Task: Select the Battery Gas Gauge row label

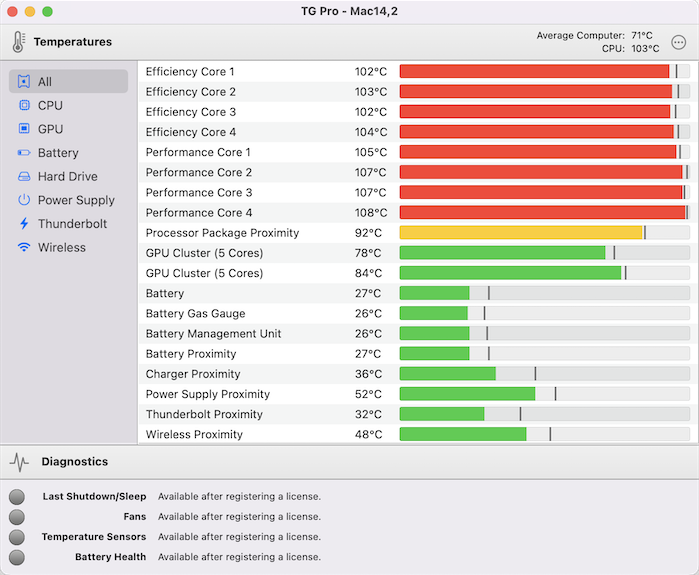Action: [x=195, y=314]
